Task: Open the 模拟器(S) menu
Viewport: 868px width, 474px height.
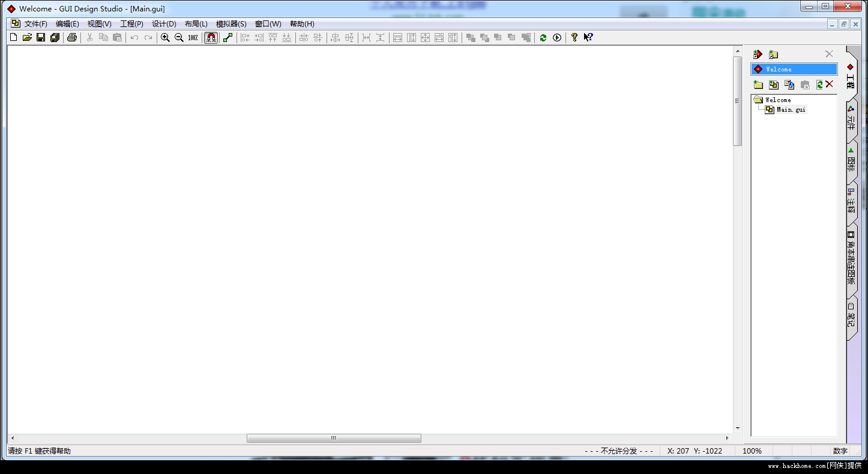Action: (x=231, y=24)
